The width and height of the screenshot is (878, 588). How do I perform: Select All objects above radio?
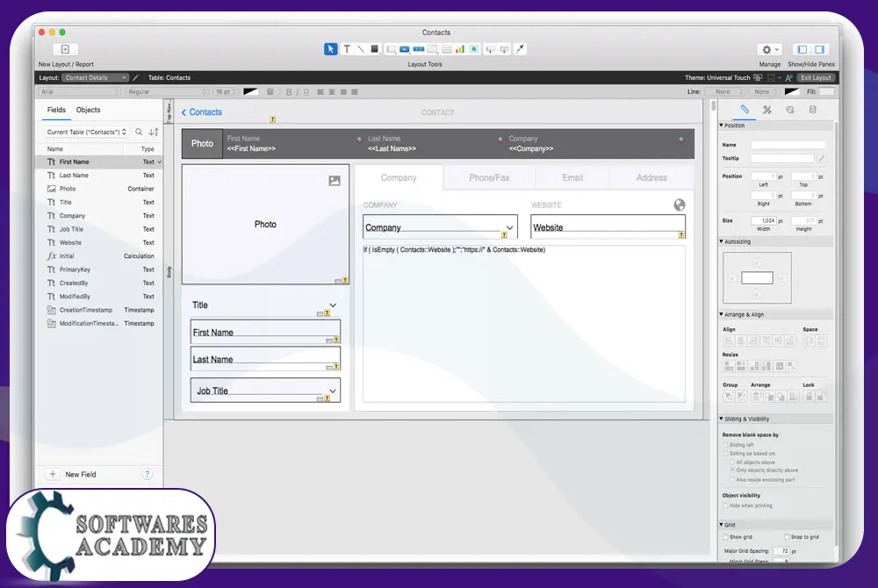click(x=732, y=463)
